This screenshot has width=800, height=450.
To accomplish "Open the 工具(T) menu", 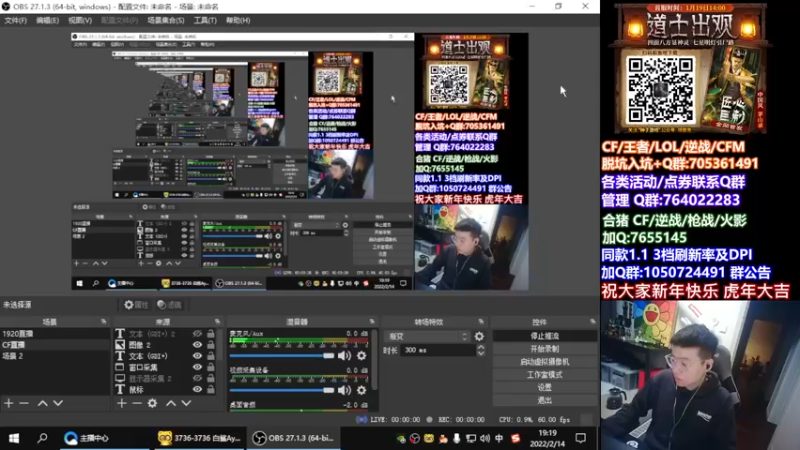I will pyautogui.click(x=205, y=20).
